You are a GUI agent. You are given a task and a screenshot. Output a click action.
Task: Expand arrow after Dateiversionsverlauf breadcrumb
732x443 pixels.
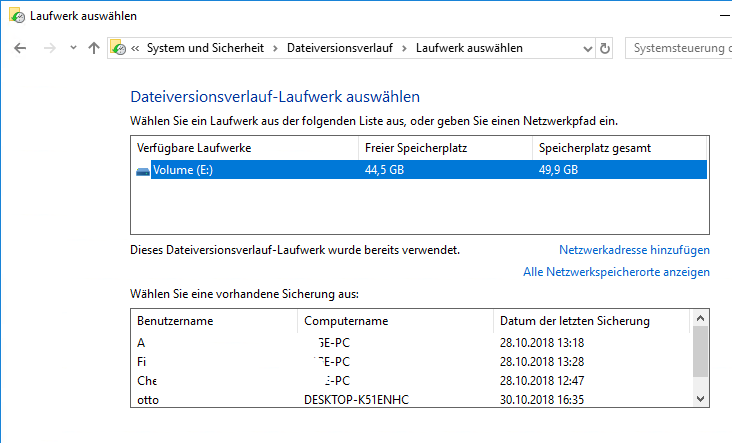coord(404,48)
